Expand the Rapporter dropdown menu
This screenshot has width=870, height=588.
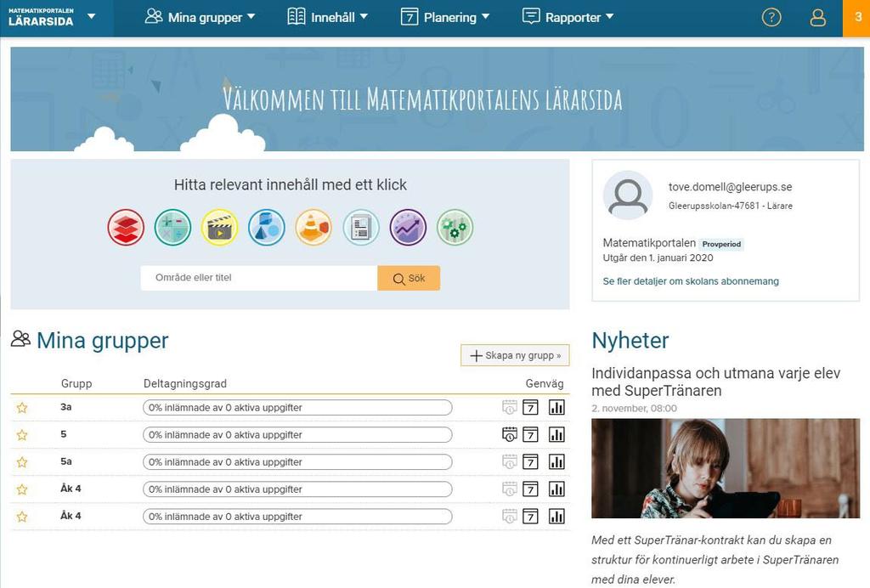568,17
